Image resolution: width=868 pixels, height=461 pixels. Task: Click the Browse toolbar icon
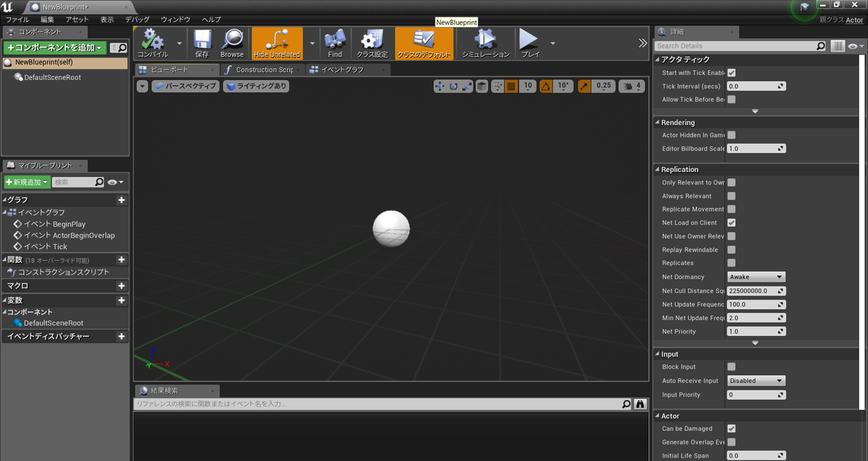click(232, 44)
